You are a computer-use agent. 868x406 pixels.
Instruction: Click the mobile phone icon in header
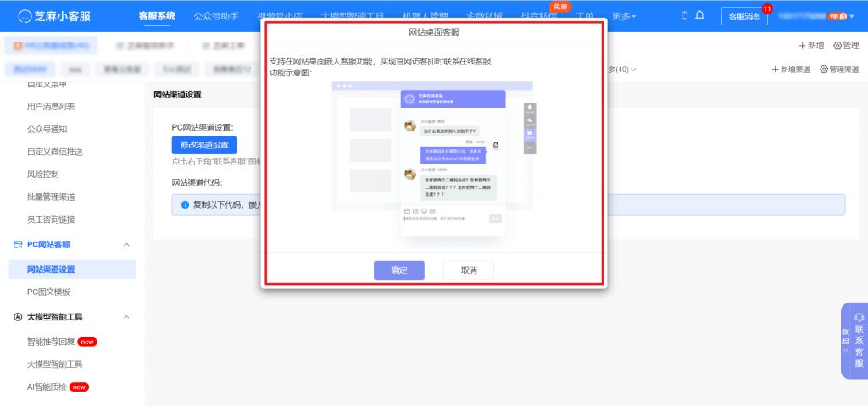684,16
